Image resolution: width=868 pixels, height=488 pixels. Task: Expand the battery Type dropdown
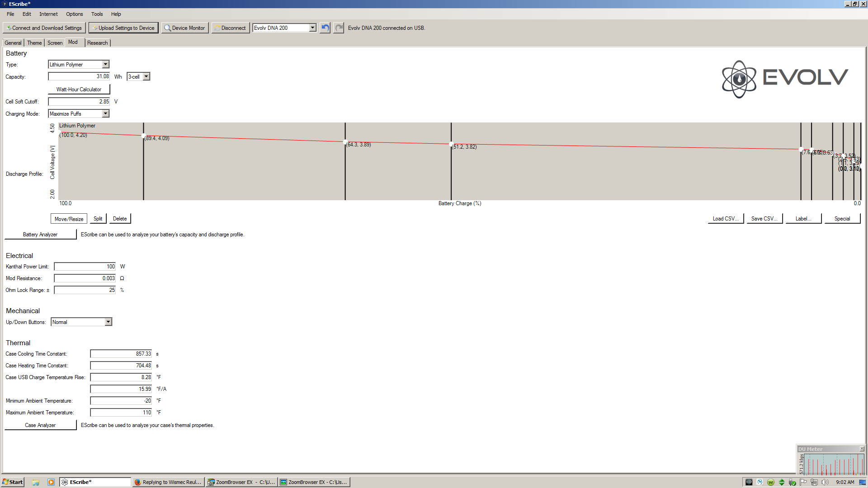coord(105,65)
